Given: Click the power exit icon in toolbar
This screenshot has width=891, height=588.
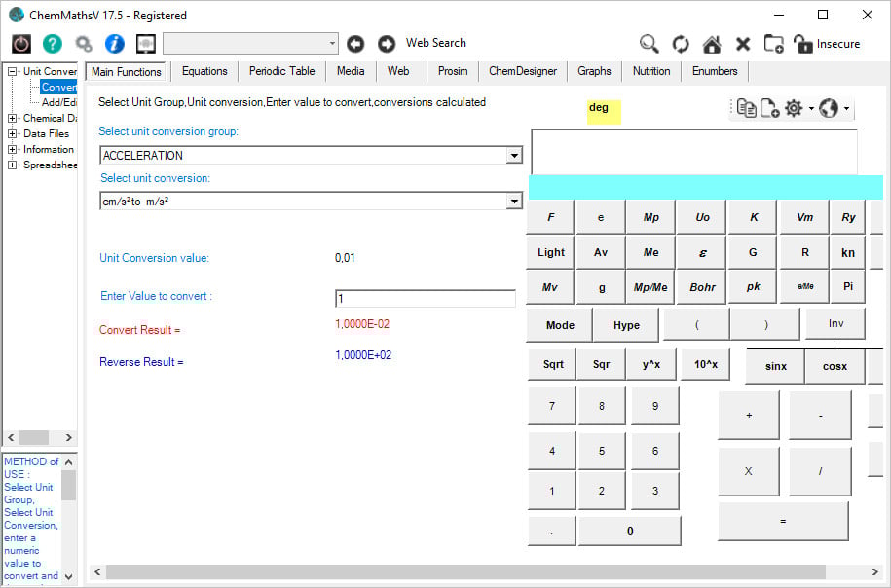Looking at the screenshot, I should click(21, 44).
